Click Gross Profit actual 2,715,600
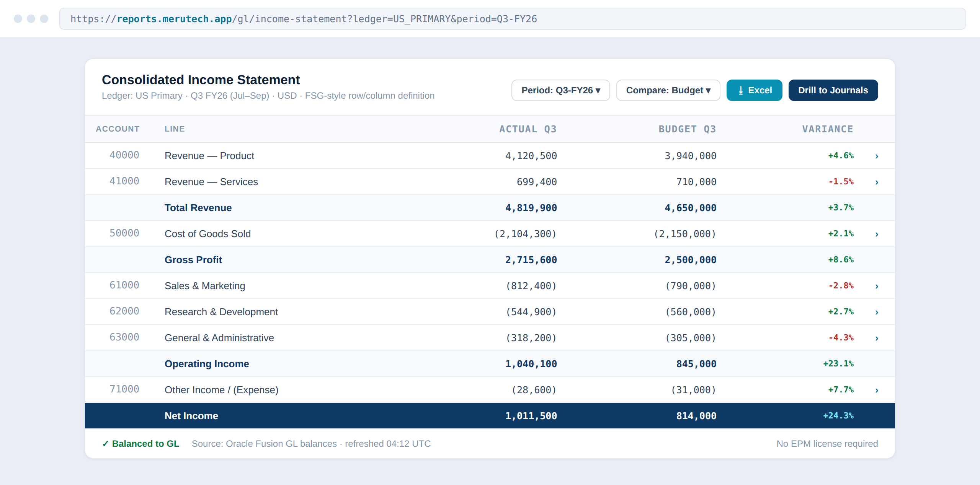The image size is (980, 485). (531, 260)
